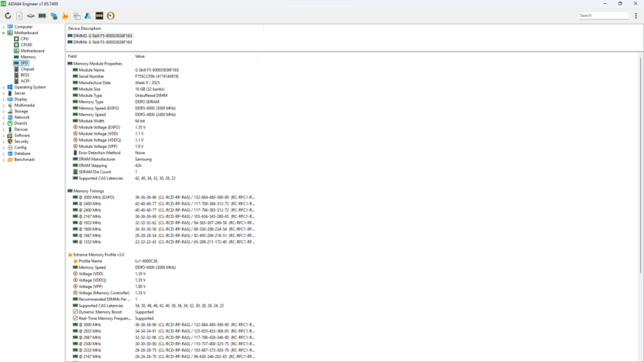Click the Storage drive icon
This screenshot has height=362, width=644.
click(10, 111)
